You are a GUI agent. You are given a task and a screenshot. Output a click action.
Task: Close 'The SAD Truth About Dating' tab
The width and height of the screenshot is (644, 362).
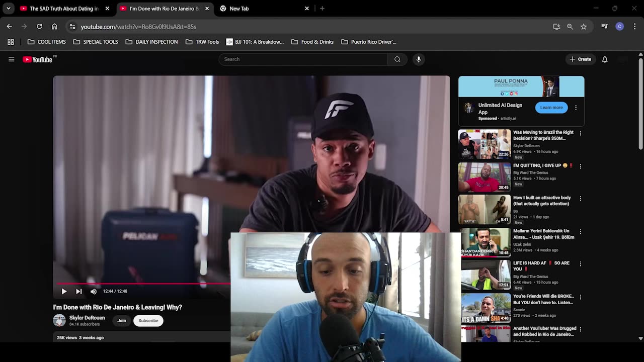[x=107, y=9]
